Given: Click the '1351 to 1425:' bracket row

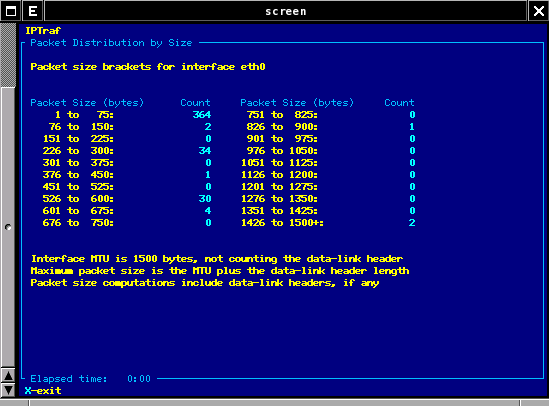Looking at the screenshot, I should tap(279, 211).
